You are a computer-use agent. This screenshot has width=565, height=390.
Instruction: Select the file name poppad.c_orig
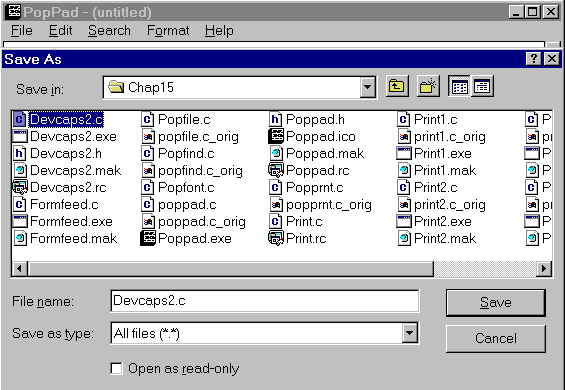point(202,221)
